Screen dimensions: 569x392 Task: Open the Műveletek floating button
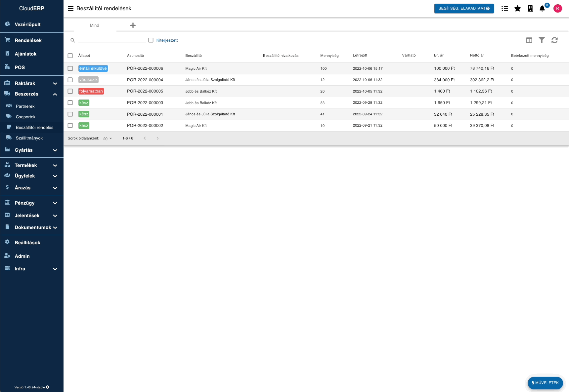(x=545, y=383)
